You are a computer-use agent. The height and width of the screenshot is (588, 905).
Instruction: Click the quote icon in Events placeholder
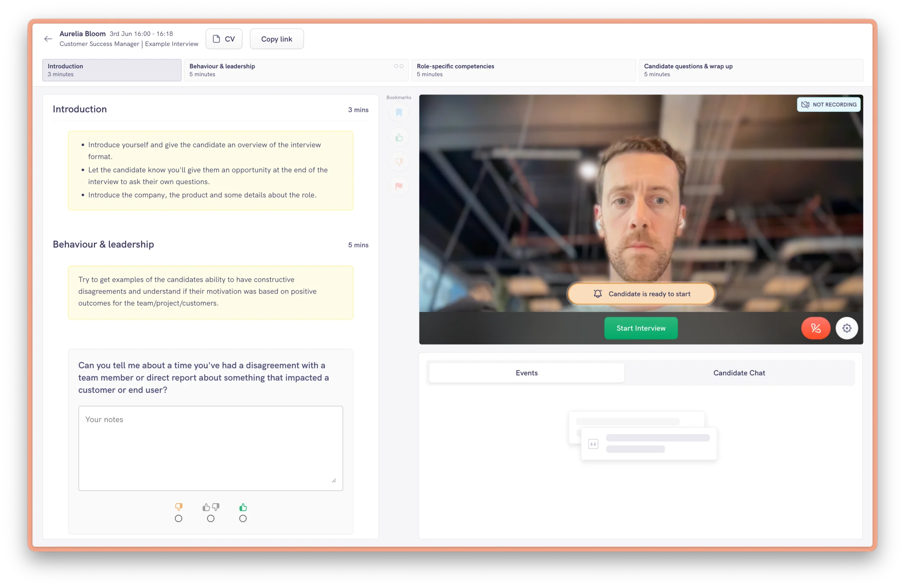[x=593, y=444]
